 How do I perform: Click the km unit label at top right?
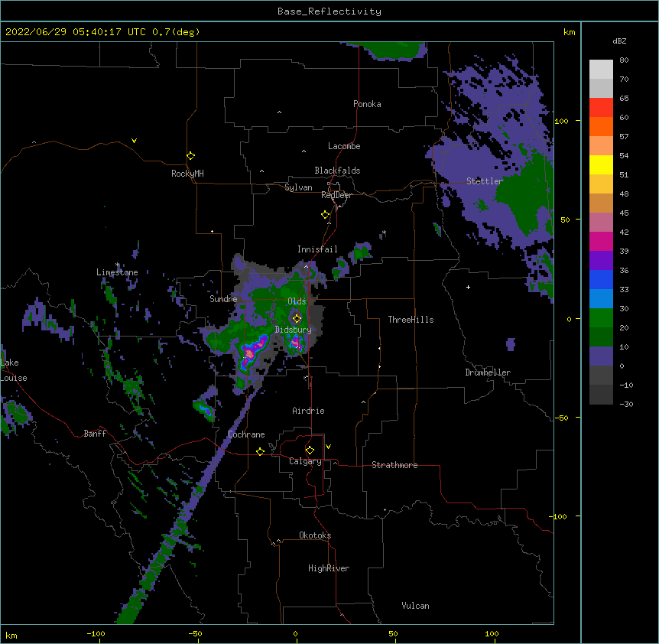(570, 32)
